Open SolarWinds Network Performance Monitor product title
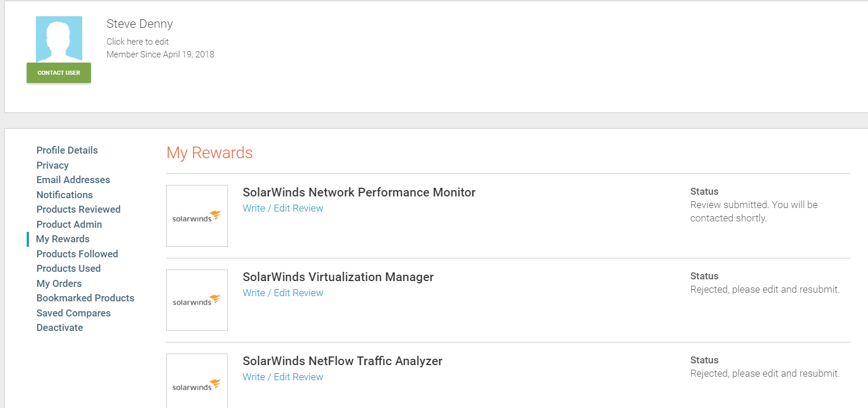 click(x=359, y=192)
